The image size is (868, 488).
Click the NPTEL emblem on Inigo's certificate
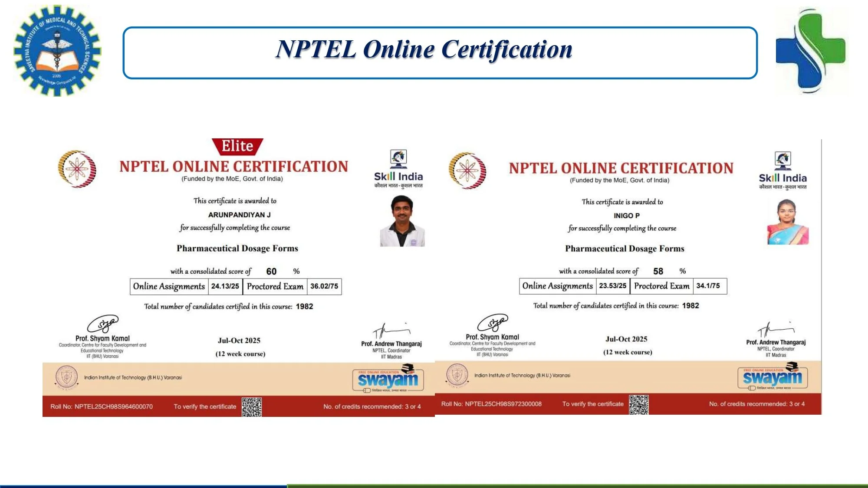pyautogui.click(x=467, y=170)
